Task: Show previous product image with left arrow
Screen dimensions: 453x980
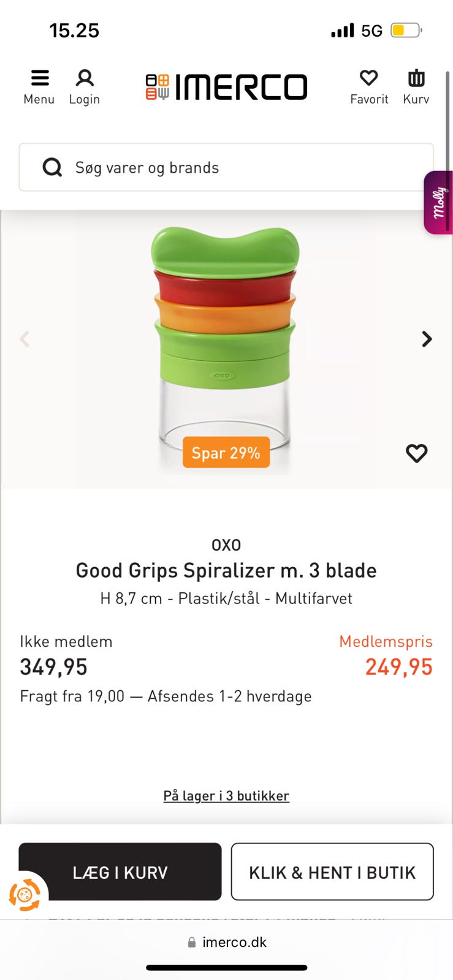Action: coord(25,339)
